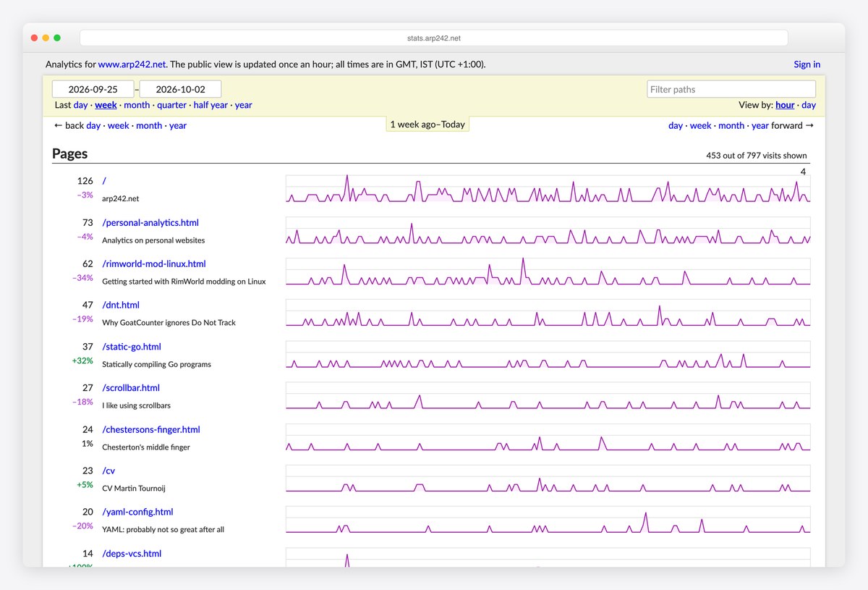Open /chestersons-finger.html path
868x590 pixels.
coord(151,429)
